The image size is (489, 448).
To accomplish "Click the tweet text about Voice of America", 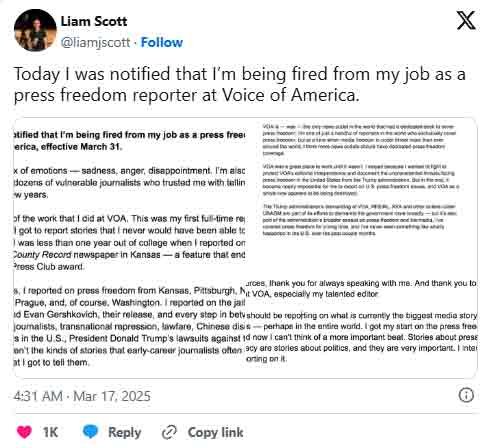I will (x=239, y=84).
